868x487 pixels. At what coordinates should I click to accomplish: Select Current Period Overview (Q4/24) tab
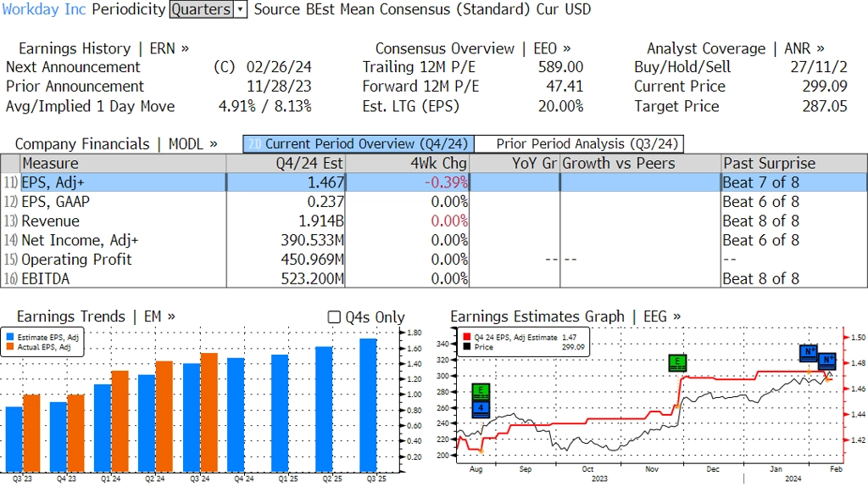(x=359, y=144)
